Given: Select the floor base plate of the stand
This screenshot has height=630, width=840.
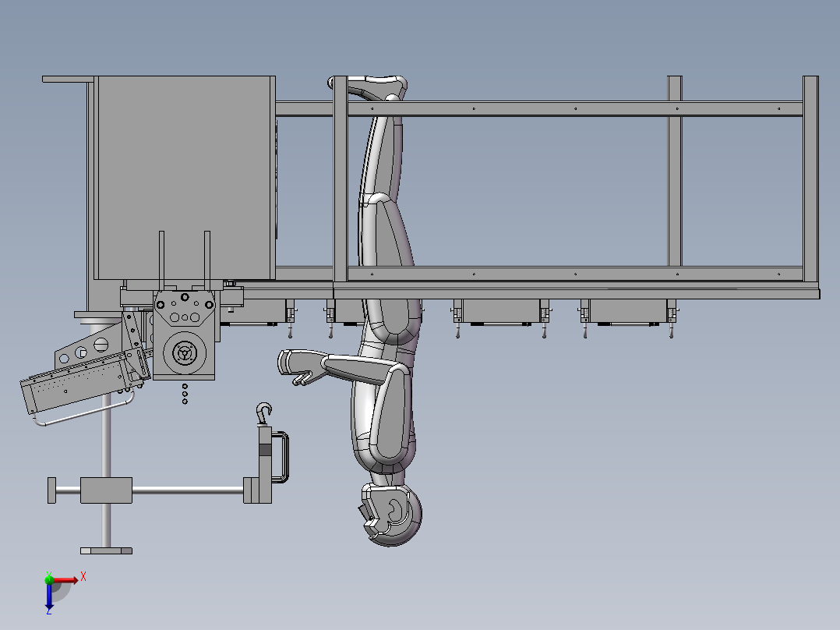Looking at the screenshot, I should (106, 550).
